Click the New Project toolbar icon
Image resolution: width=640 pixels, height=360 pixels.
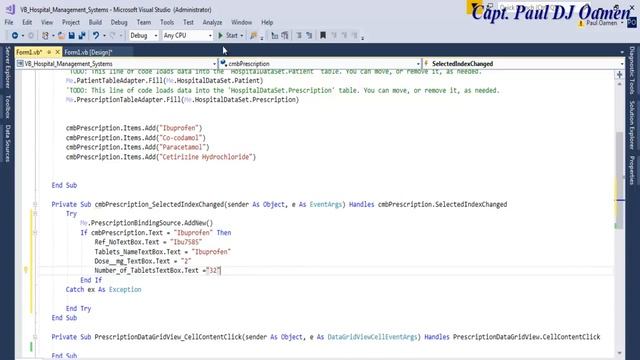click(45, 36)
